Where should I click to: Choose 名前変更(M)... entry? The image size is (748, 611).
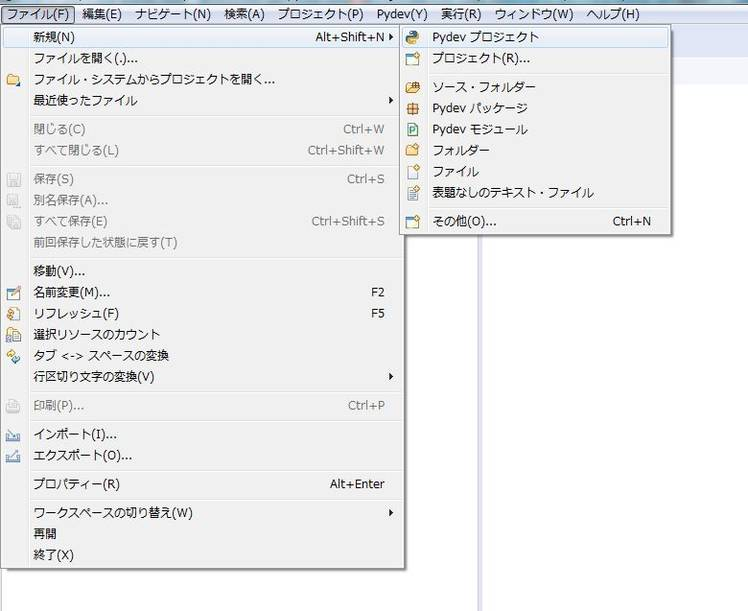coord(202,292)
